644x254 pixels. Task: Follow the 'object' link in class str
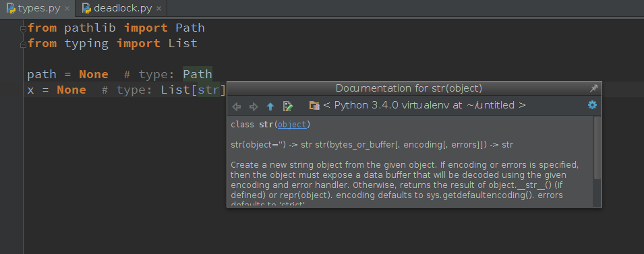pos(292,125)
